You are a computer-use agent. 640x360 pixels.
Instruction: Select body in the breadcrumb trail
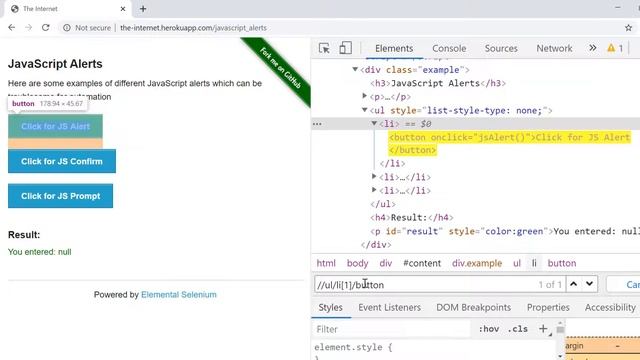click(x=358, y=263)
